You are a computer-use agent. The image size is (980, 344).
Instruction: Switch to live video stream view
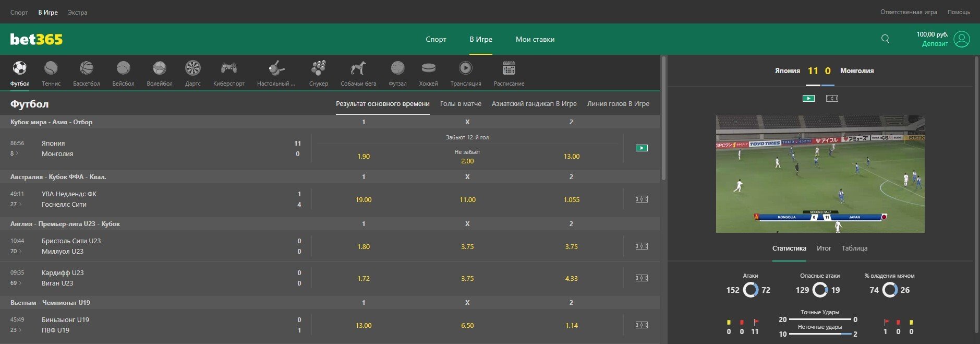click(808, 98)
